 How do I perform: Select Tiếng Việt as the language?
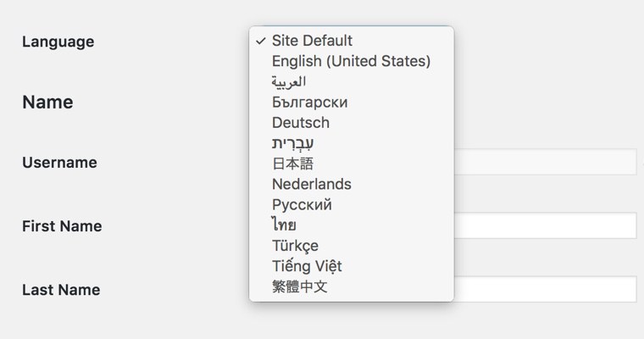coord(307,266)
